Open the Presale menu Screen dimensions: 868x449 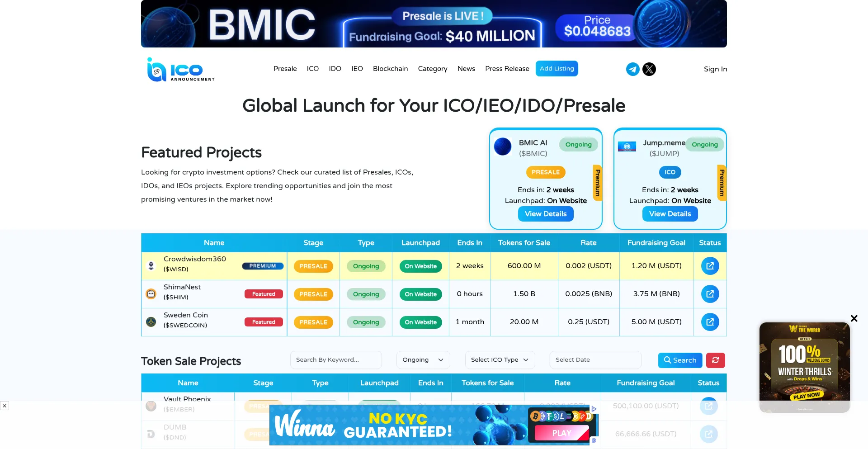(x=285, y=69)
